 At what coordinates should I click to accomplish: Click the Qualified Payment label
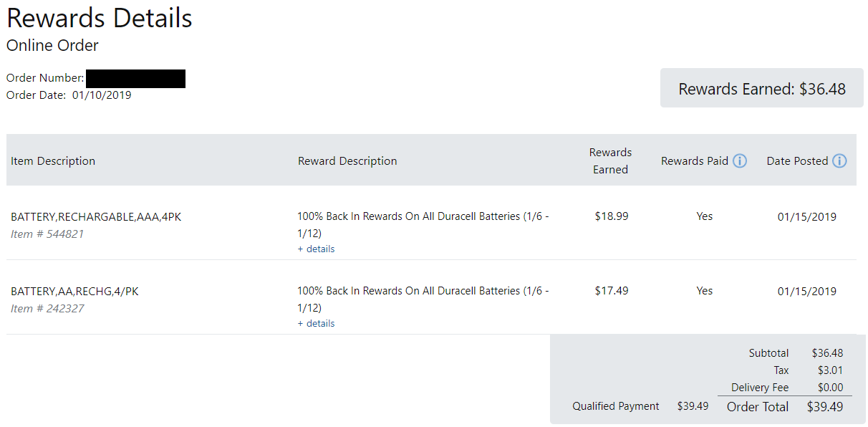point(615,406)
